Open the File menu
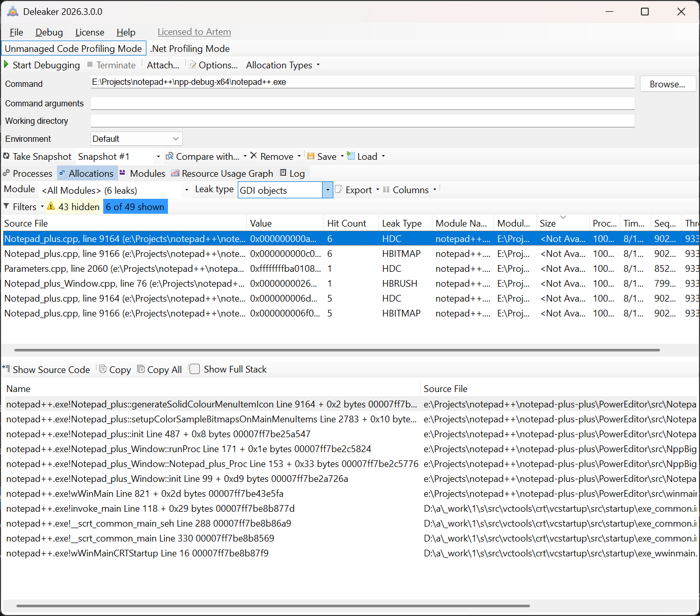 pos(16,32)
